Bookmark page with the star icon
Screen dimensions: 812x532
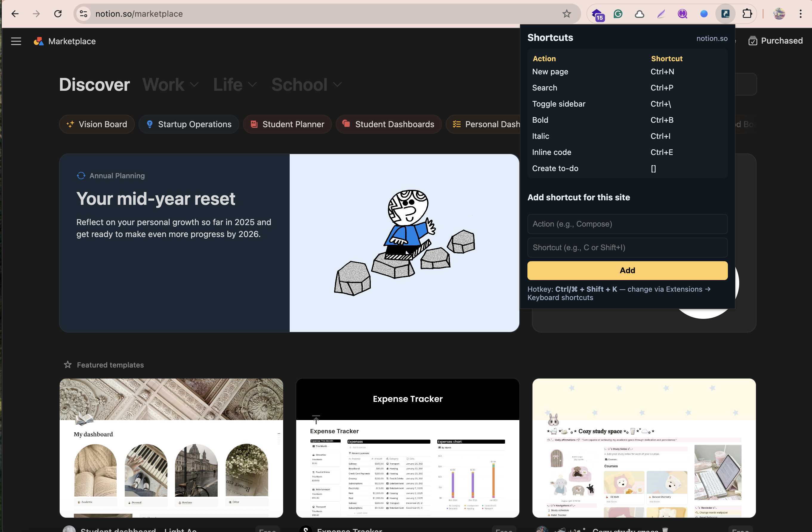pos(566,14)
